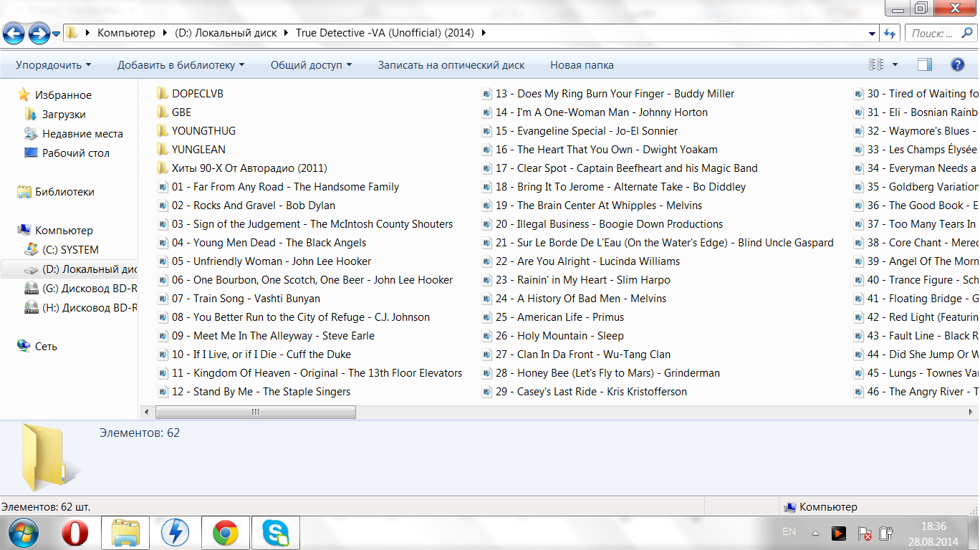Screen dimensions: 980x550
Task: Change view using the view mode icon
Action: pos(876,64)
